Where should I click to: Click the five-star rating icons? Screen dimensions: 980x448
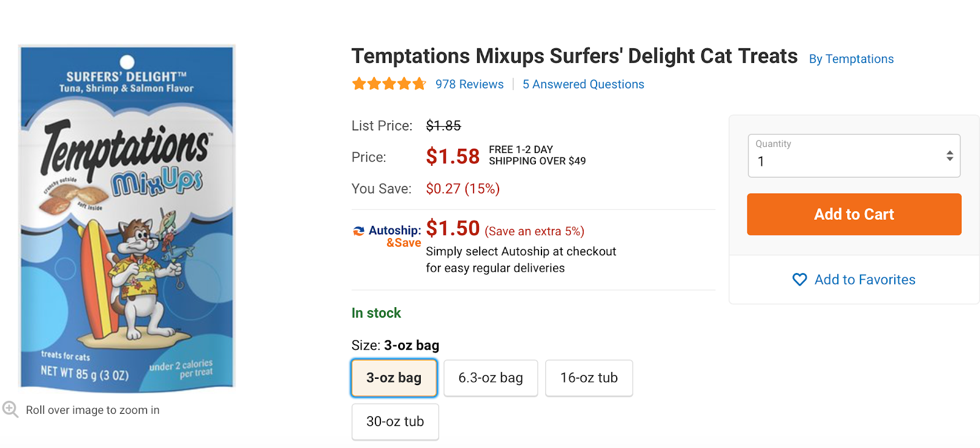(x=389, y=84)
